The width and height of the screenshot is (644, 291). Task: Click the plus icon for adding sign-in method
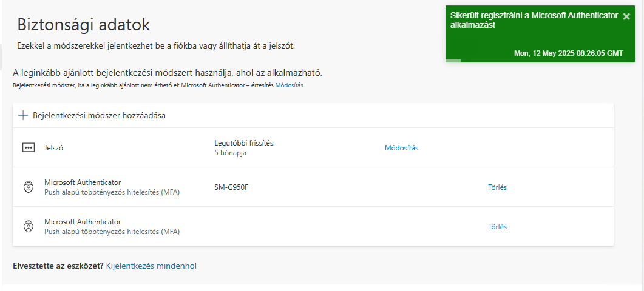click(x=23, y=115)
